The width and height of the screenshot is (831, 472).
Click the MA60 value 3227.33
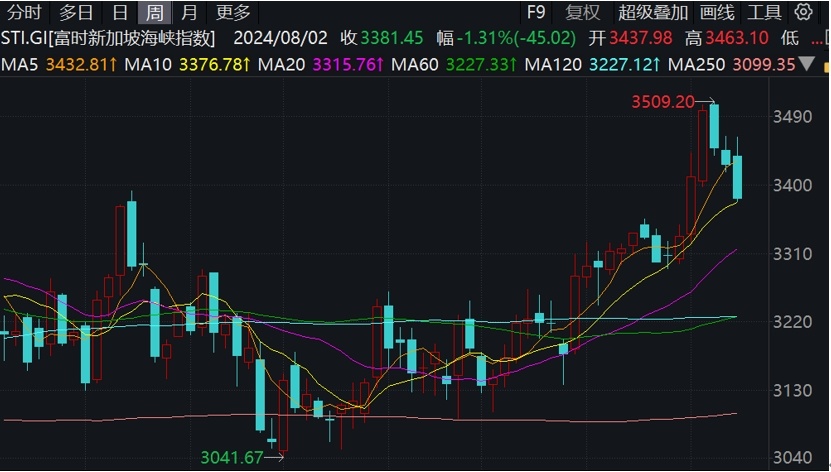(477, 65)
